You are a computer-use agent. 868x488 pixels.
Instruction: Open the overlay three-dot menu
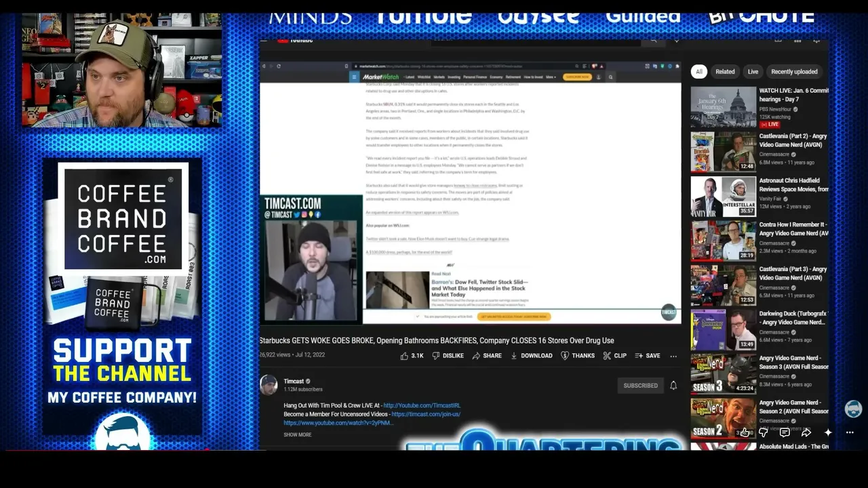point(850,432)
